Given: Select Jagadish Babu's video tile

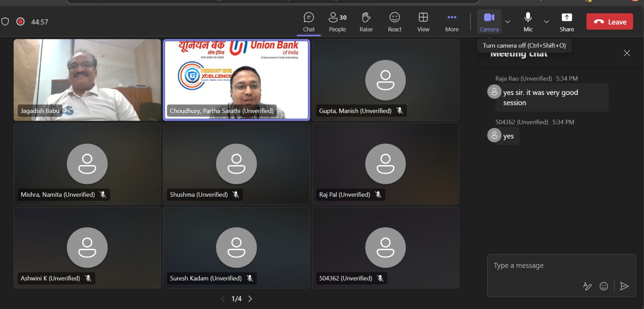Looking at the screenshot, I should (x=87, y=80).
